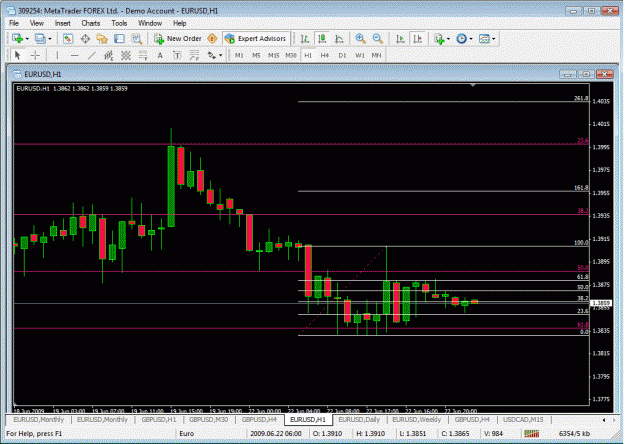Set timeframe to H4
The width and height of the screenshot is (625, 444).
point(325,55)
